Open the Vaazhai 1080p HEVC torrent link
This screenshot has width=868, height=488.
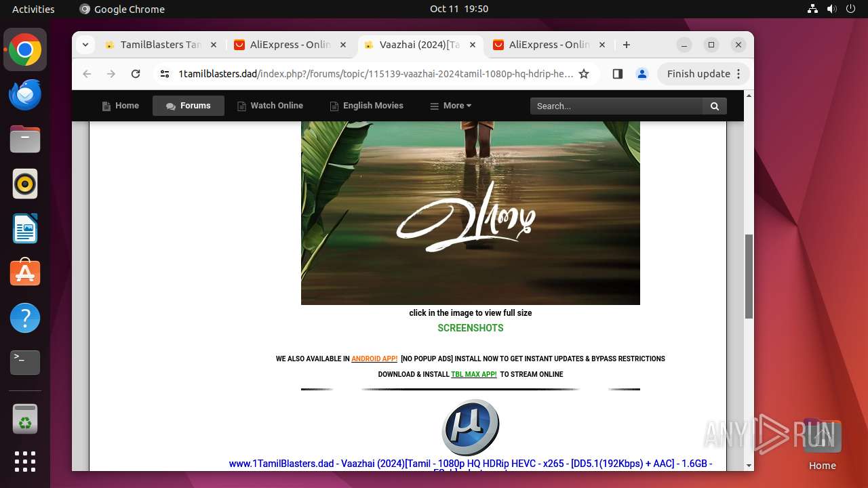pos(471,467)
